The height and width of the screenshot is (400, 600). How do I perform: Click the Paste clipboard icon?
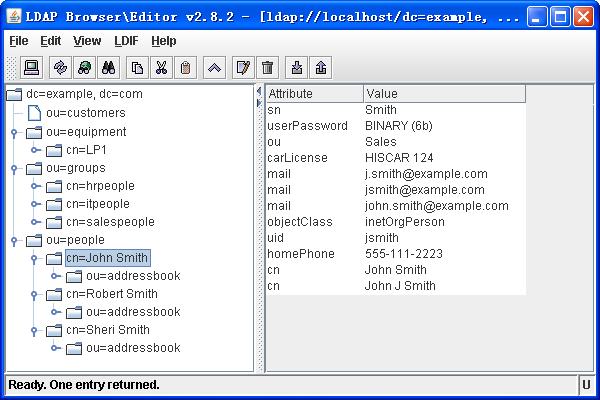[x=185, y=68]
